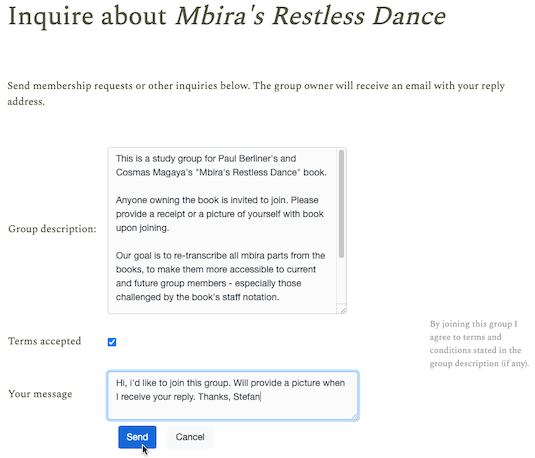Click the Group description text area
This screenshot has height=458, width=535.
pos(227,230)
